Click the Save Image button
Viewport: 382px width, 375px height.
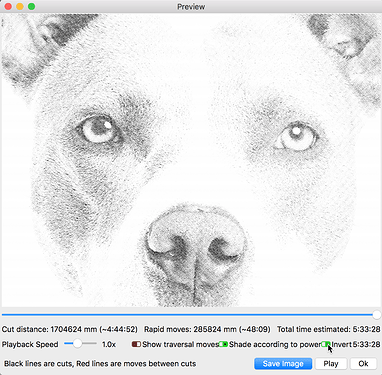[x=283, y=364]
